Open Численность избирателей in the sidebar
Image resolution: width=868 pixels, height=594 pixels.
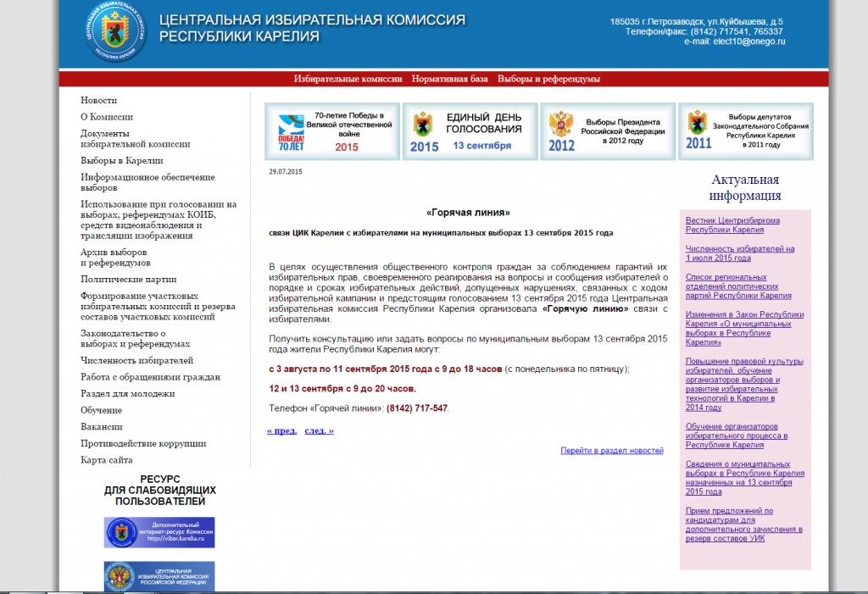click(136, 360)
